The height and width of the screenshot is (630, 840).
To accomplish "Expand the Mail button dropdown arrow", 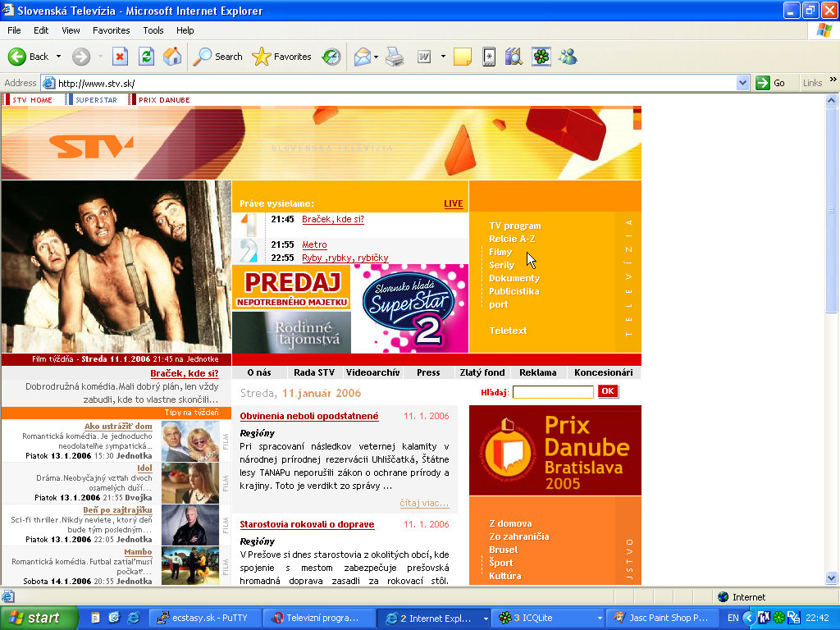I will coord(376,57).
